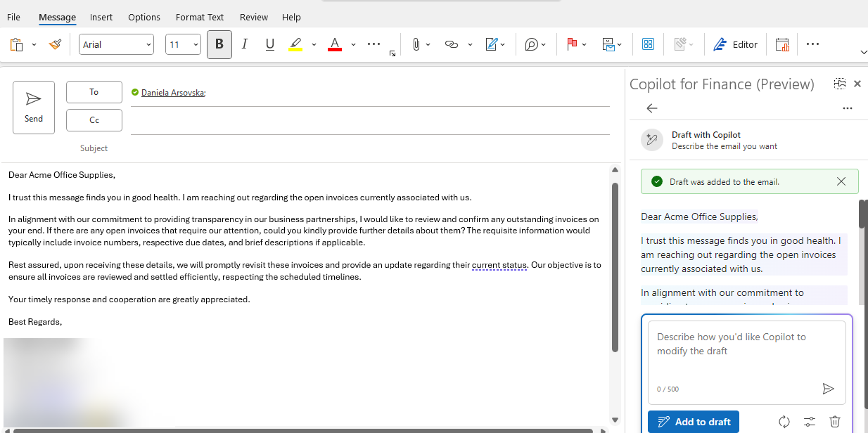
Task: Click the Insert Link icon
Action: [452, 44]
